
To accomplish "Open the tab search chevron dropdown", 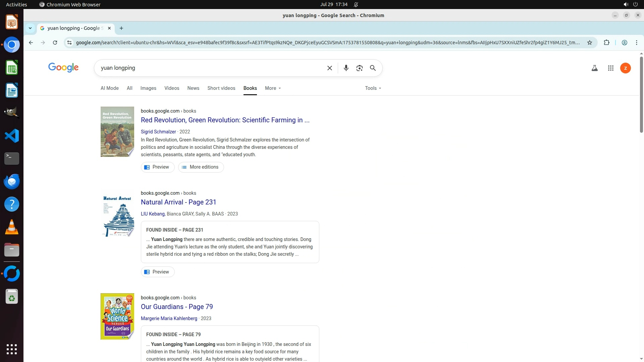I will click(30, 28).
